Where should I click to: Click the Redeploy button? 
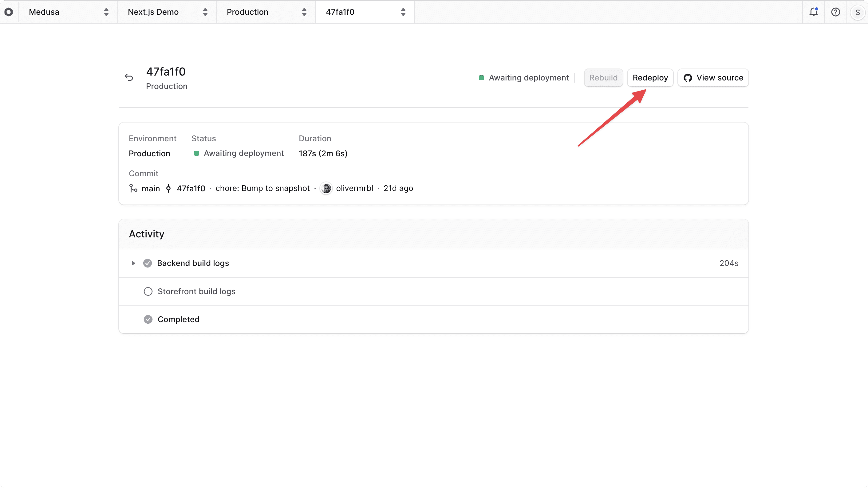650,77
